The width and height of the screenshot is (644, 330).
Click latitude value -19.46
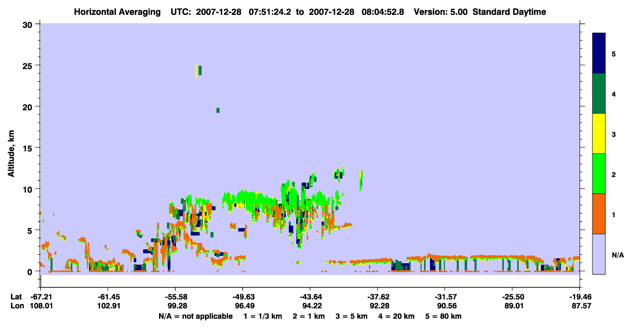(580, 297)
